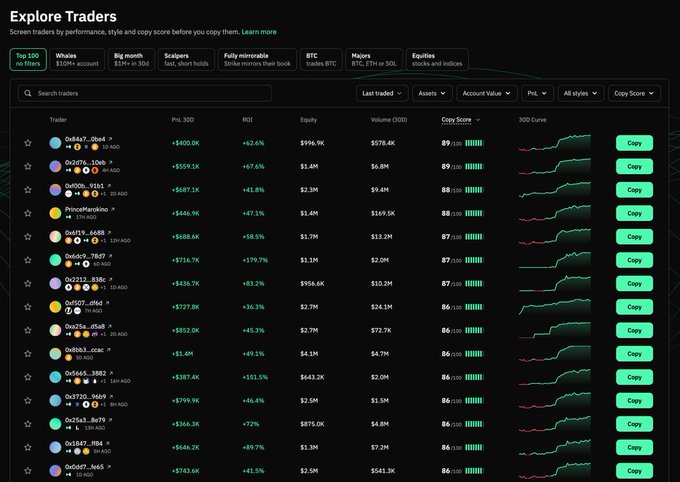The width and height of the screenshot is (680, 482).
Task: Select the Top 100 no filters tab
Action: (28, 59)
